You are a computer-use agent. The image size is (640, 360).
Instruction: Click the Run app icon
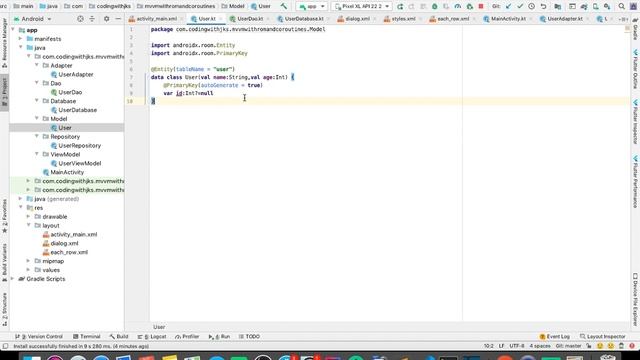[400, 7]
